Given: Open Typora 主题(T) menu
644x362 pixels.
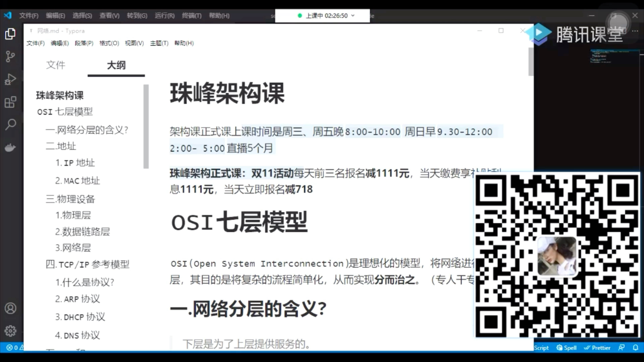Looking at the screenshot, I should point(159,43).
